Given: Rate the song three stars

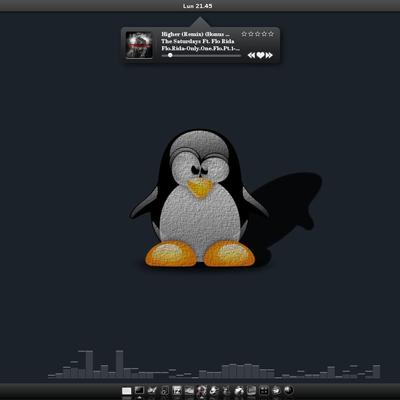Looking at the screenshot, I should point(257,34).
